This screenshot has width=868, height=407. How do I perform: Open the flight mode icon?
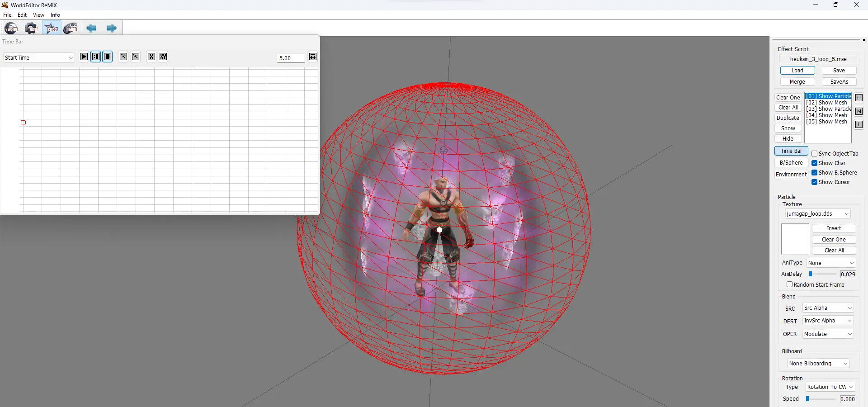click(71, 28)
